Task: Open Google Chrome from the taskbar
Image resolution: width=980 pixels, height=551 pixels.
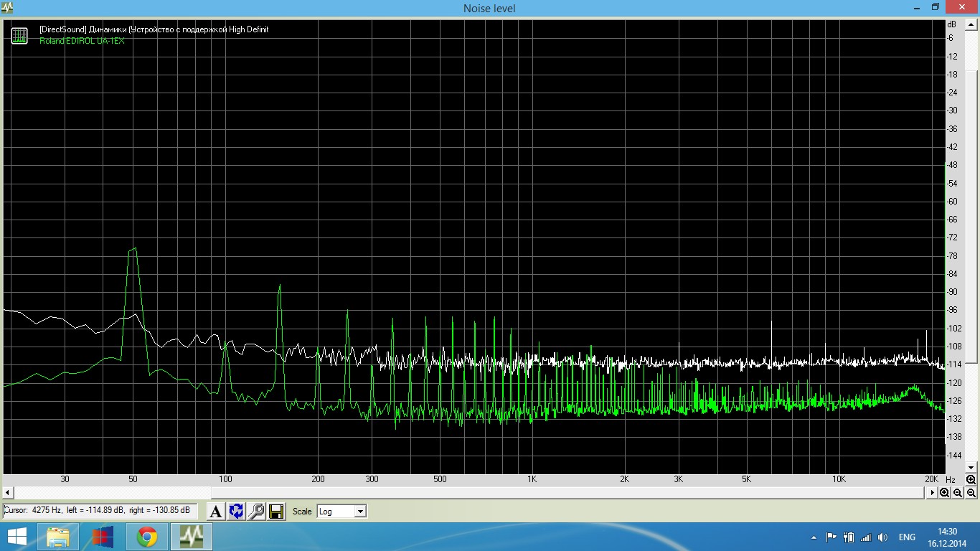Action: click(147, 537)
